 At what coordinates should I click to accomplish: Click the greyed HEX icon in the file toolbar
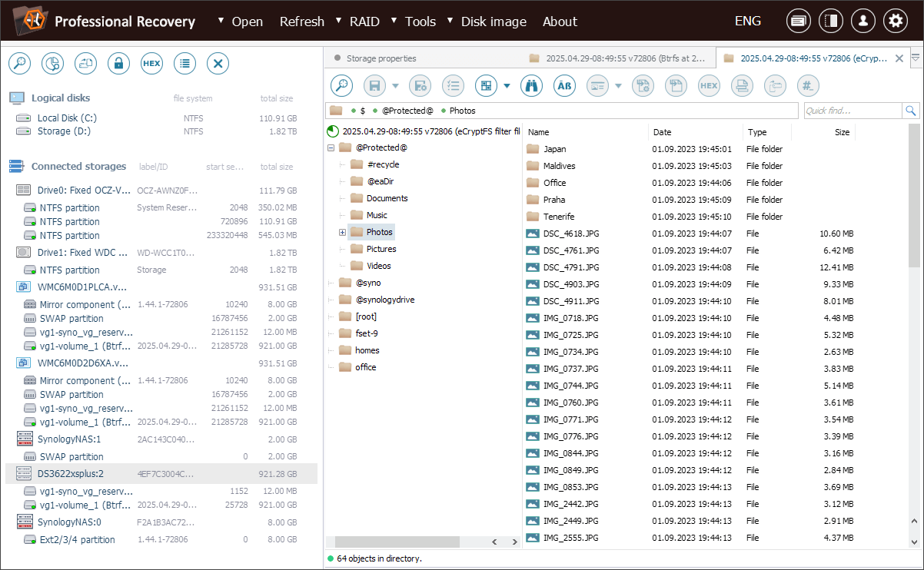709,86
